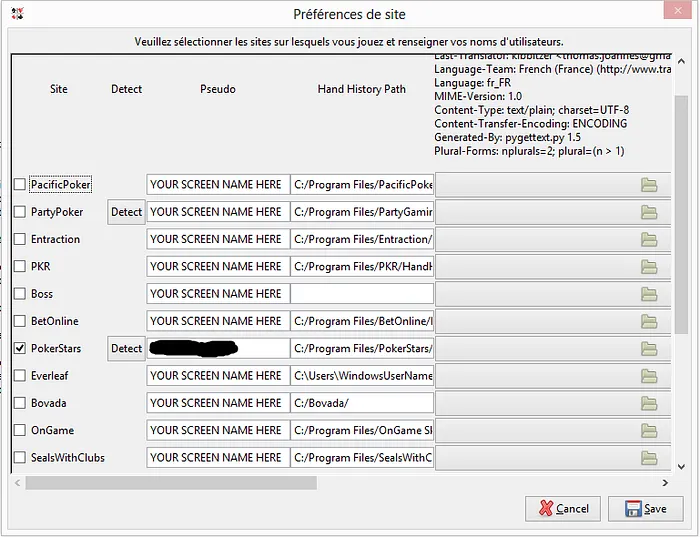Browse folder for Entraction hand history
This screenshot has height=537, width=700.
click(x=553, y=239)
